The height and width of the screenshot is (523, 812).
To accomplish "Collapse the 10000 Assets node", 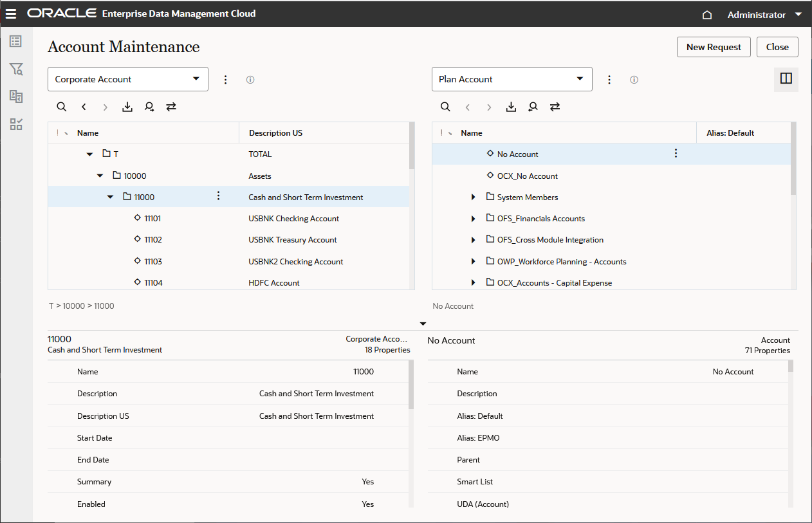I will 100,176.
